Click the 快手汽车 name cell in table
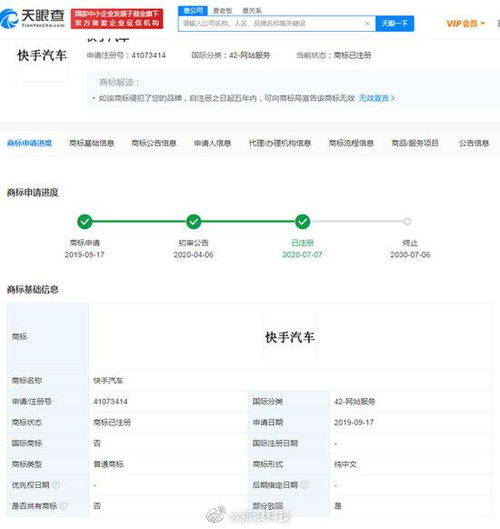This screenshot has width=500, height=529. pos(108,381)
